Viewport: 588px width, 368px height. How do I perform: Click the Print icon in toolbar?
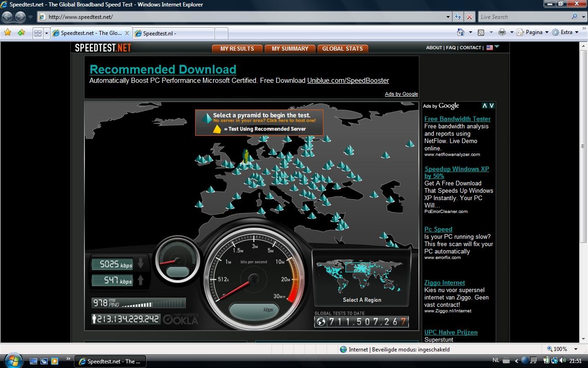(x=502, y=32)
